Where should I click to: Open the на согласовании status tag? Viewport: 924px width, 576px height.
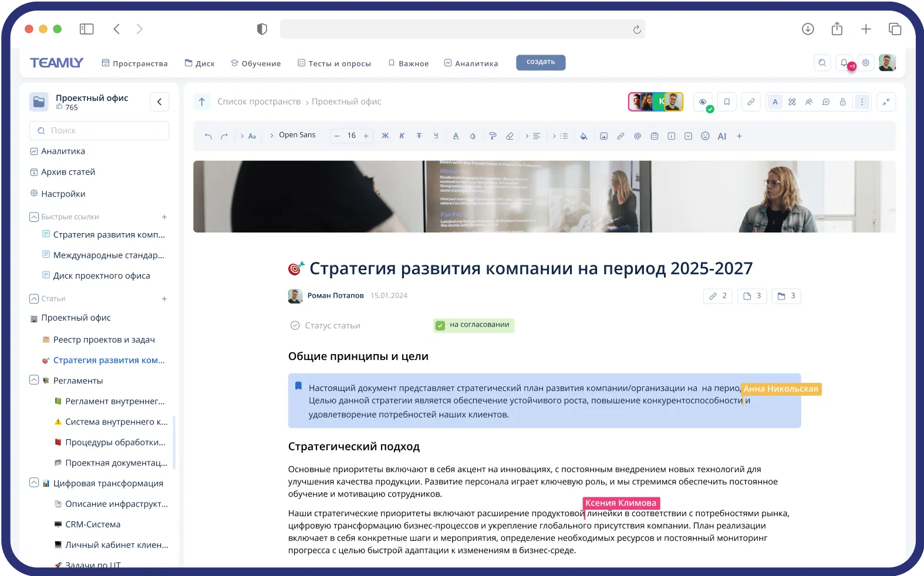point(474,325)
